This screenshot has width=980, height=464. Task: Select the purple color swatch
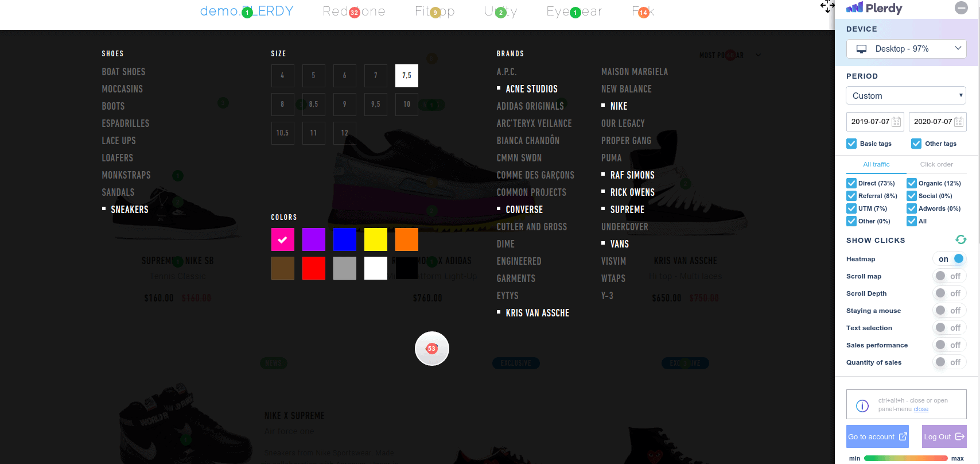[x=314, y=239]
